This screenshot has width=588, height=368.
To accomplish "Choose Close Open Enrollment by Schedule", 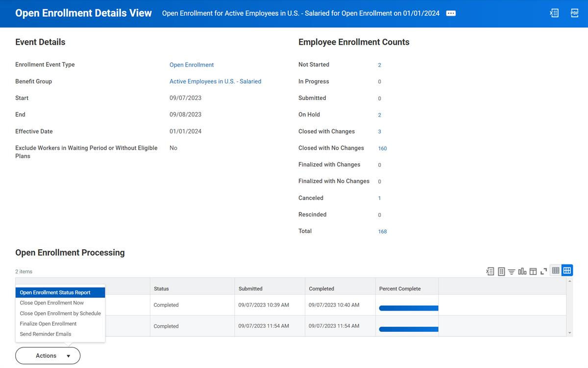I will coord(60,313).
